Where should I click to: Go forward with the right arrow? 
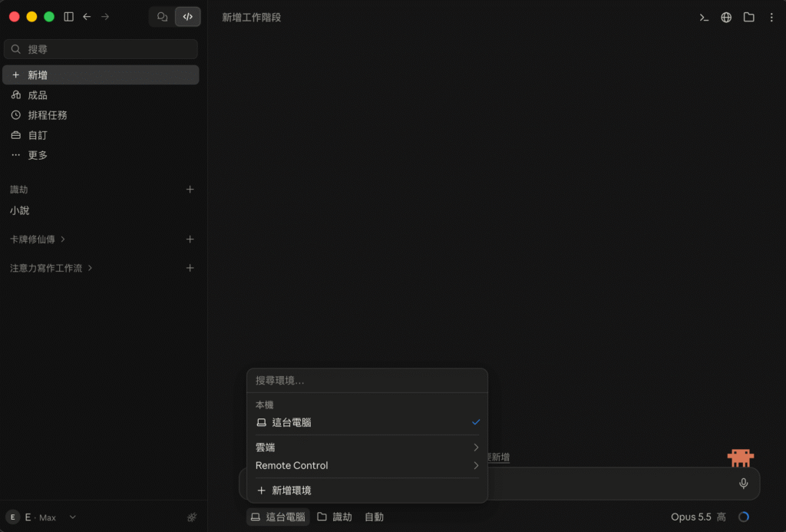104,17
